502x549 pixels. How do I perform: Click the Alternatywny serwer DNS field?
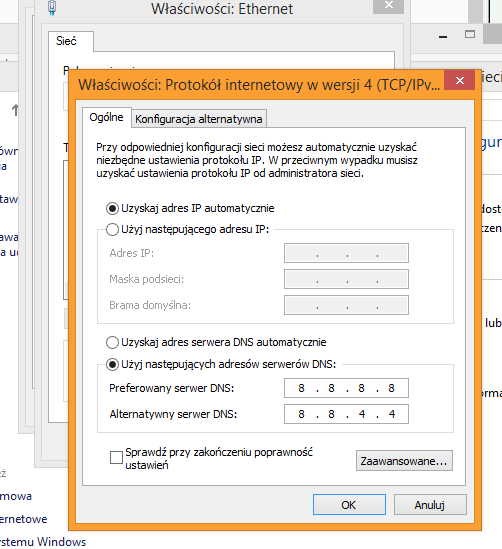(346, 414)
